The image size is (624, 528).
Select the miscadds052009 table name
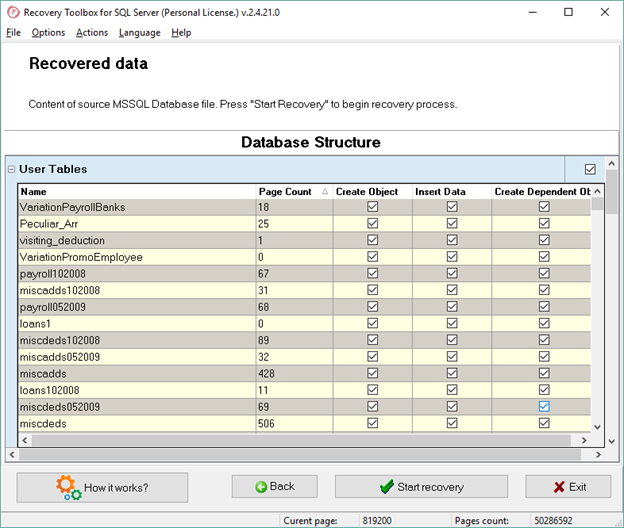(60, 357)
